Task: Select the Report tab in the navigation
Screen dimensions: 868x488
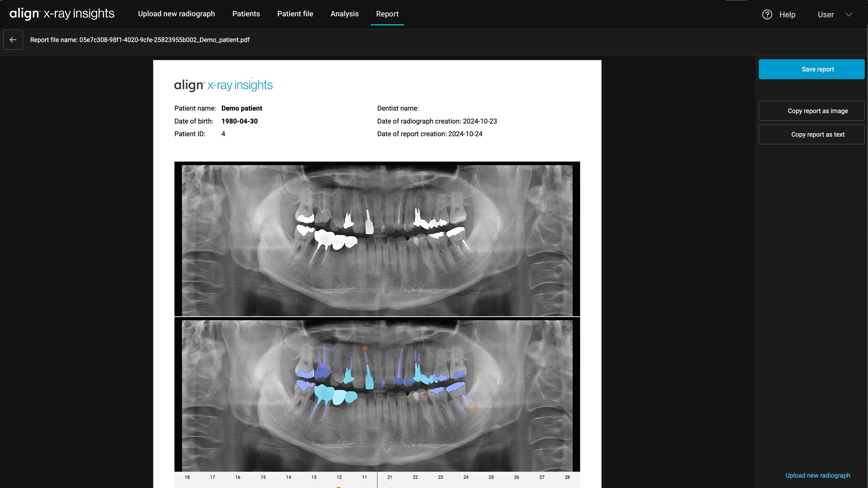Action: click(387, 14)
